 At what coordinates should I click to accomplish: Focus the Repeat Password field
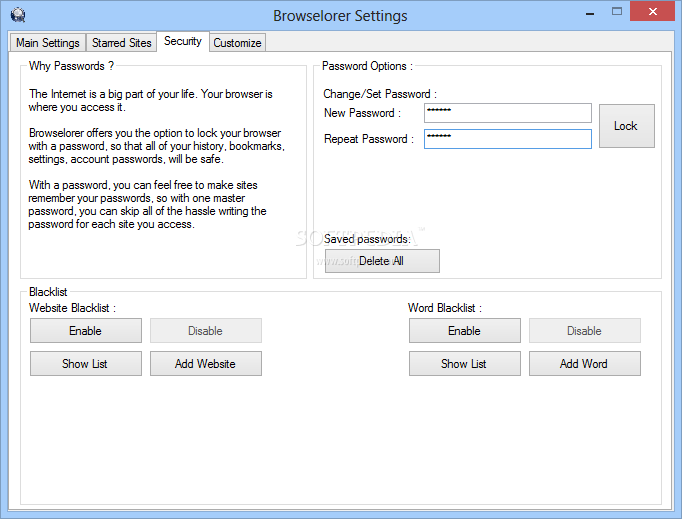coord(508,139)
